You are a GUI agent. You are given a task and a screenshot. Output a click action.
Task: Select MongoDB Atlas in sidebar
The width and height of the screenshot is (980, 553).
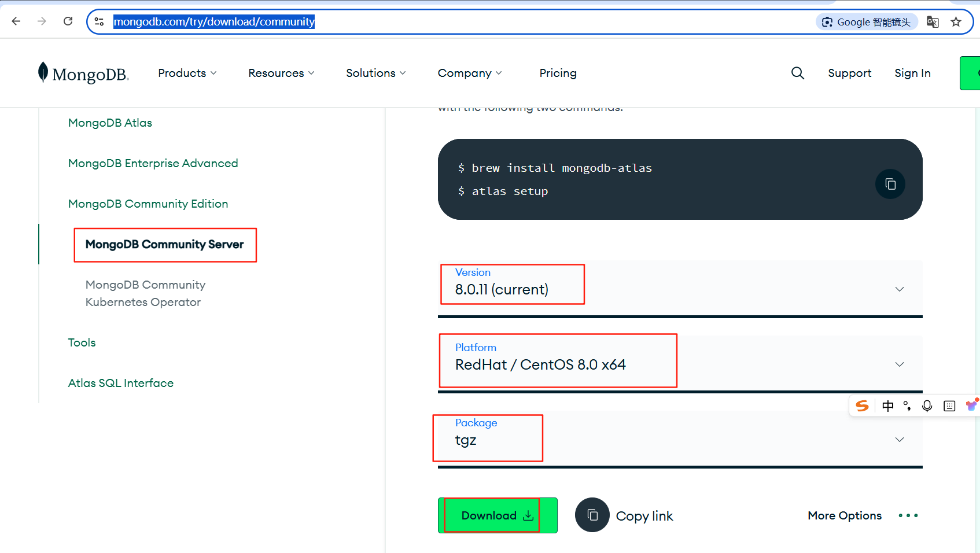(110, 123)
